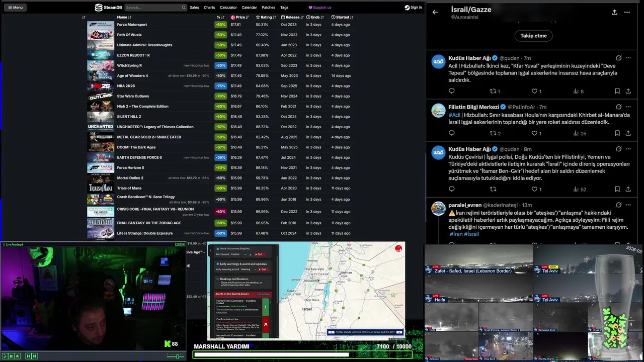Open Early warning sound dropdown

point(249,269)
